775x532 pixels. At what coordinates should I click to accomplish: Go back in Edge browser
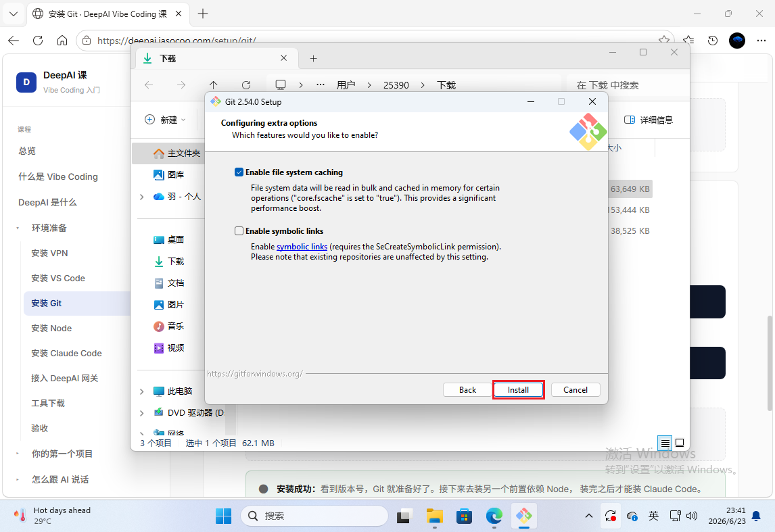14,41
